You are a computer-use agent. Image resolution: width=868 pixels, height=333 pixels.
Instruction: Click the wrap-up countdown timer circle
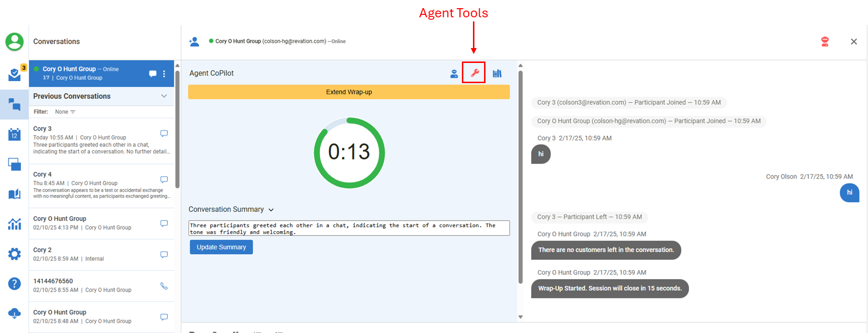tap(349, 152)
